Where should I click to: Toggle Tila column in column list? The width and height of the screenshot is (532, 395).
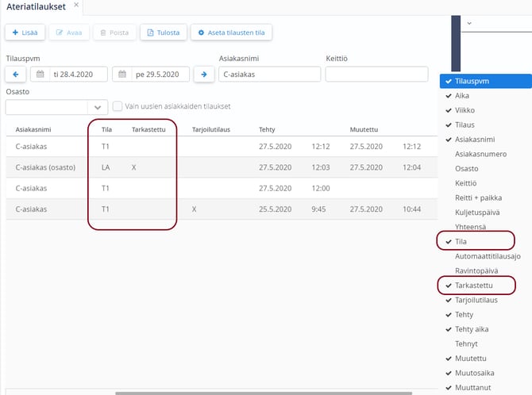486,241
